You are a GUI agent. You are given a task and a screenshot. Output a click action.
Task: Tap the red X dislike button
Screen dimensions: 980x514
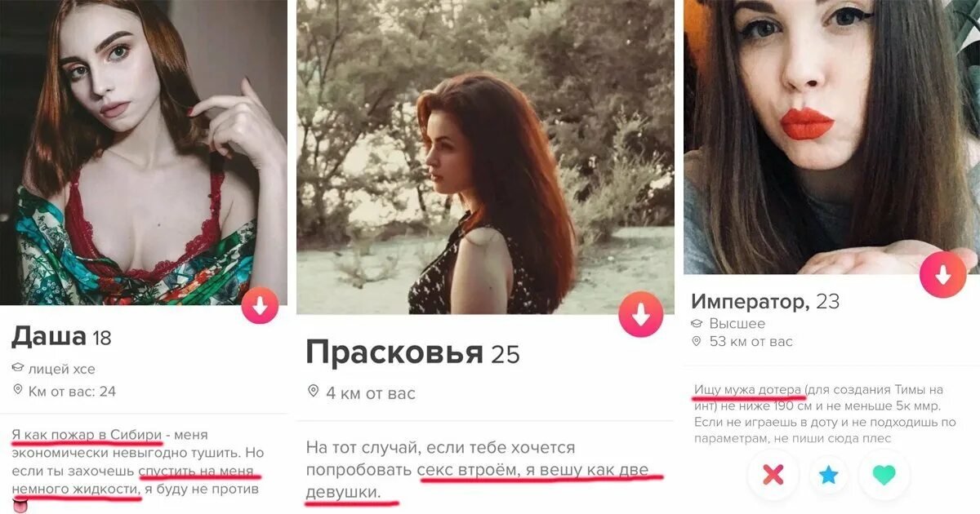(x=773, y=474)
